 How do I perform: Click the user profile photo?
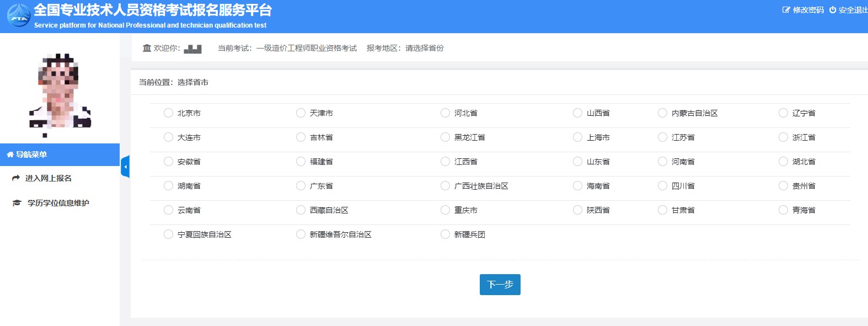coord(60,92)
